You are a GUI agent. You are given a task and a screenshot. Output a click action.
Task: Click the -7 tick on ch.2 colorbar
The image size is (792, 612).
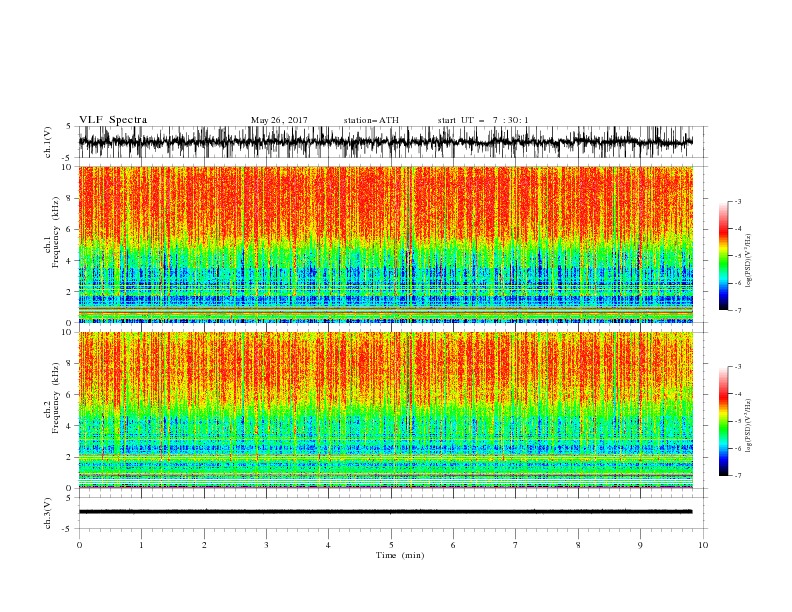pyautogui.click(x=737, y=475)
